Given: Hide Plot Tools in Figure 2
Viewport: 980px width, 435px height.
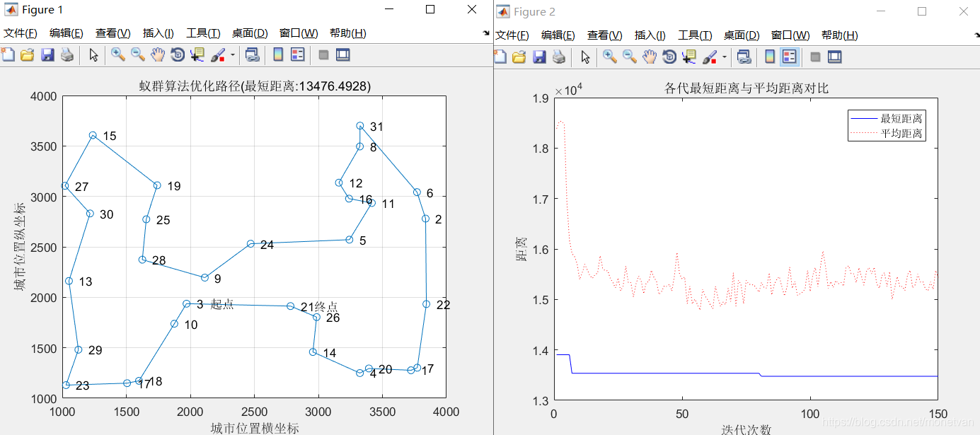Looking at the screenshot, I should [x=815, y=56].
